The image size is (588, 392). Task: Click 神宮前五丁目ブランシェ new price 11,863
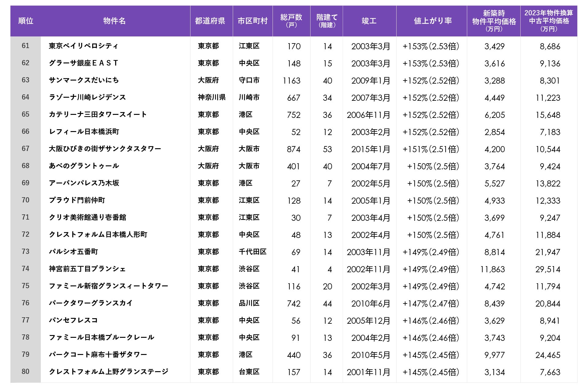click(x=492, y=269)
